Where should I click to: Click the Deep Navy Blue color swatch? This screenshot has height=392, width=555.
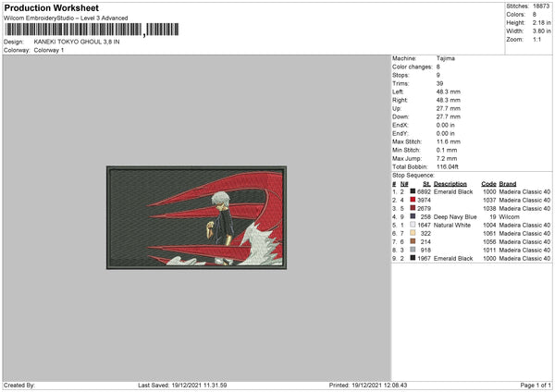(x=413, y=216)
